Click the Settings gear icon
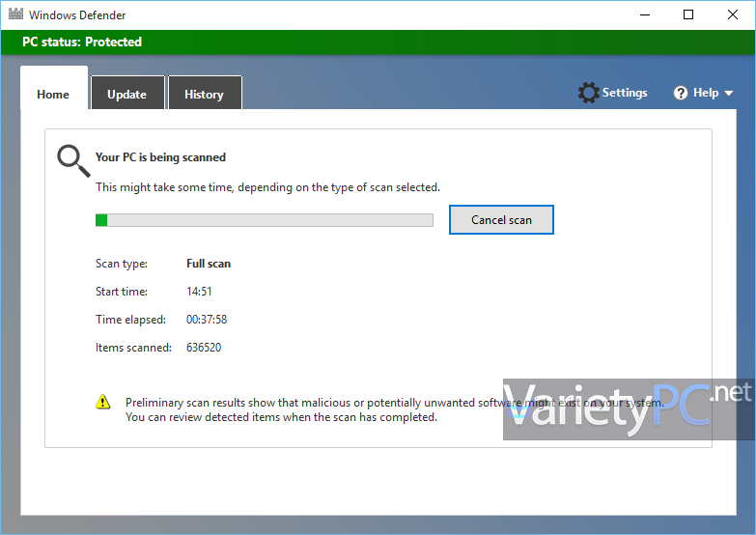Screen dimensions: 756x535 (588, 93)
